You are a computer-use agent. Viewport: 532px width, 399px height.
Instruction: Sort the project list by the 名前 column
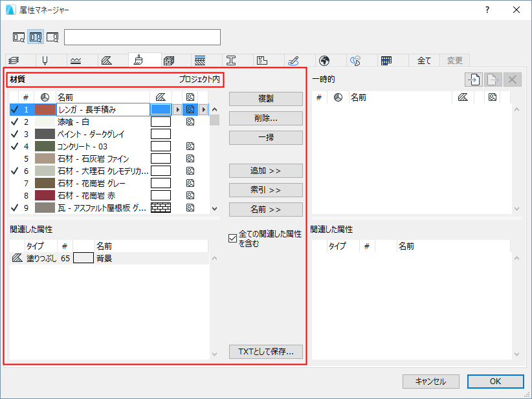pyautogui.click(x=103, y=97)
